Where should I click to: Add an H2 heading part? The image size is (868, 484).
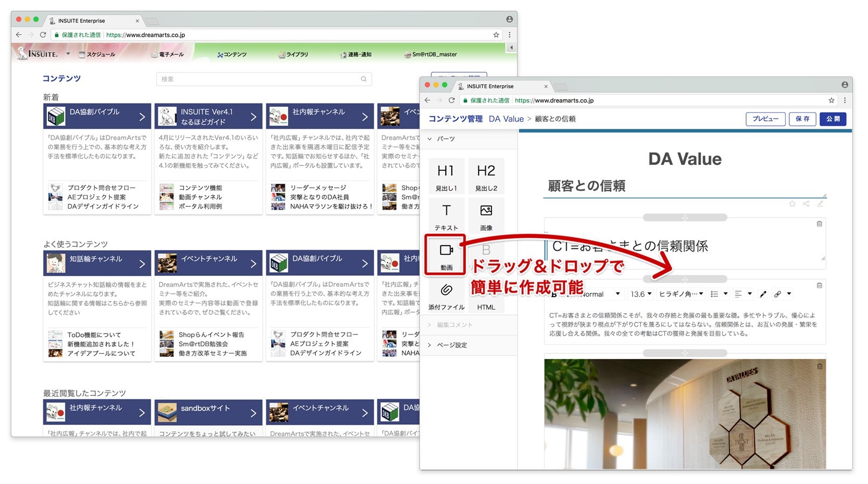(x=486, y=177)
